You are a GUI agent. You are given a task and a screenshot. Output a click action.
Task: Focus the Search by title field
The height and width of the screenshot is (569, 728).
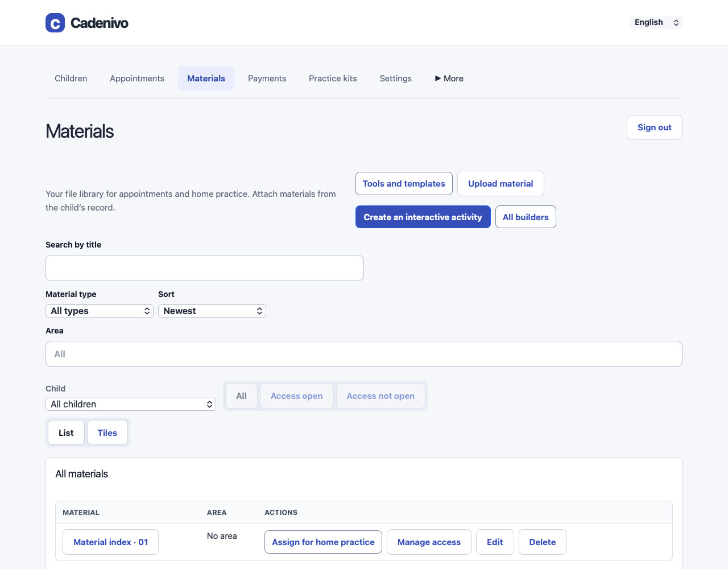205,268
